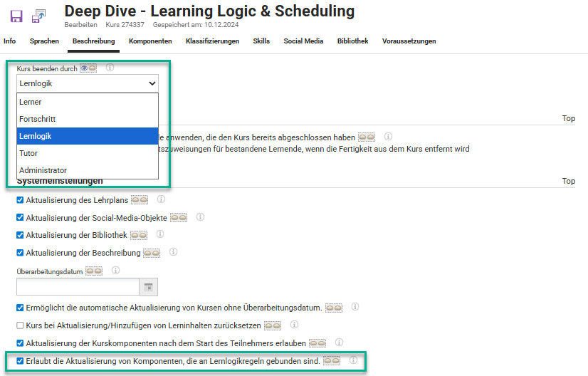
Task: Click translation icon for Lernlogikregeln option
Action: (332, 361)
